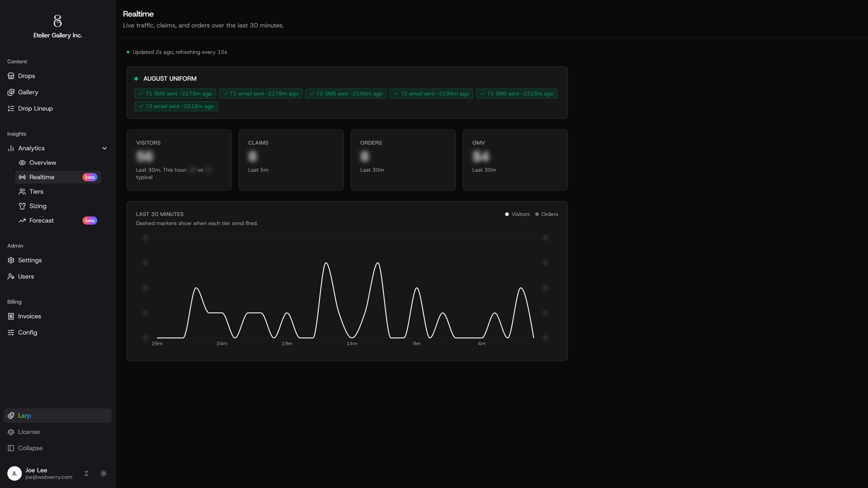Image resolution: width=868 pixels, height=488 pixels.
Task: Click the 14m label on chart axis
Action: tap(352, 343)
